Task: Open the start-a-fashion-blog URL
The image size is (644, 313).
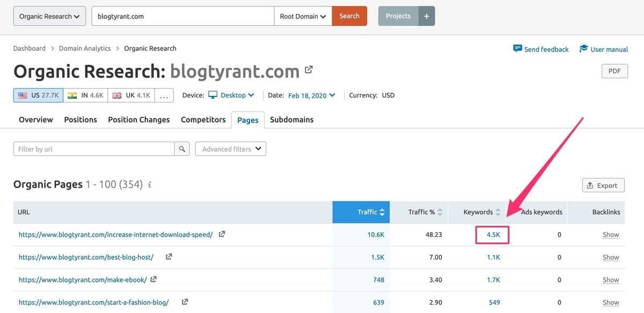Action: (94, 302)
